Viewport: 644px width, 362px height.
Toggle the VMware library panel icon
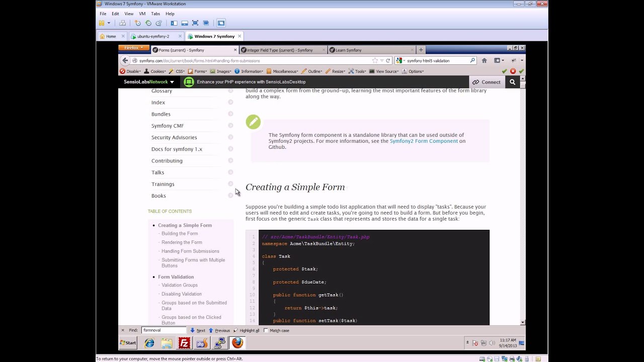174,23
